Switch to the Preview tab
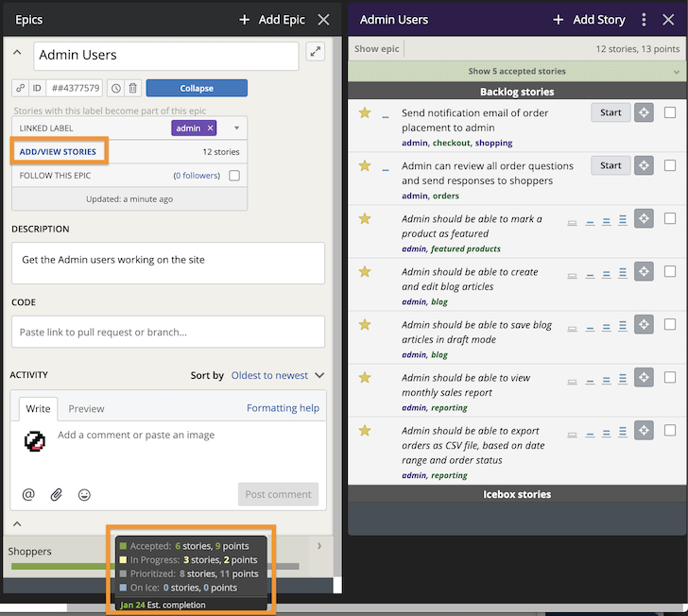 point(86,408)
